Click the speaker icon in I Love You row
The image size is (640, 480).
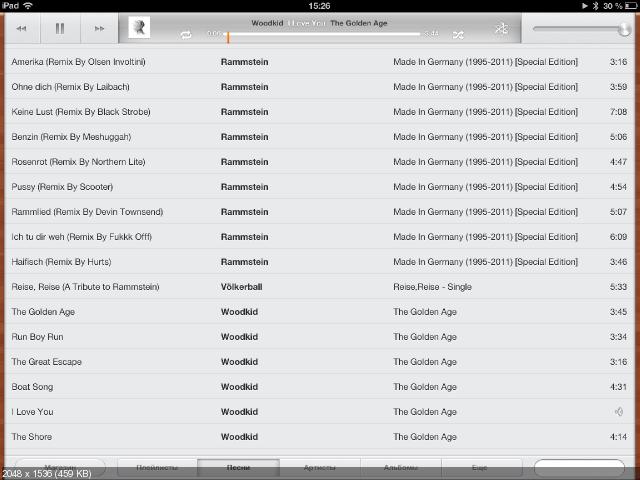tap(619, 412)
